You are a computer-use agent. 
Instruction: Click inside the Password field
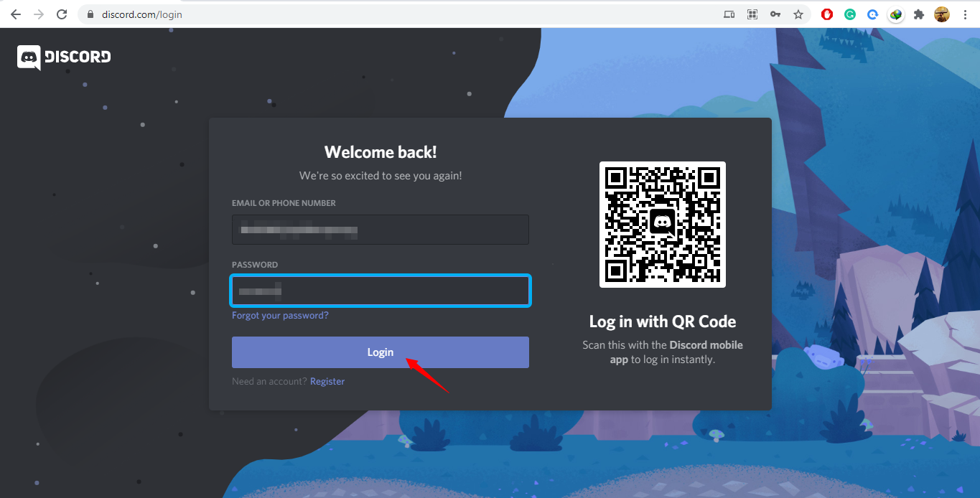380,291
